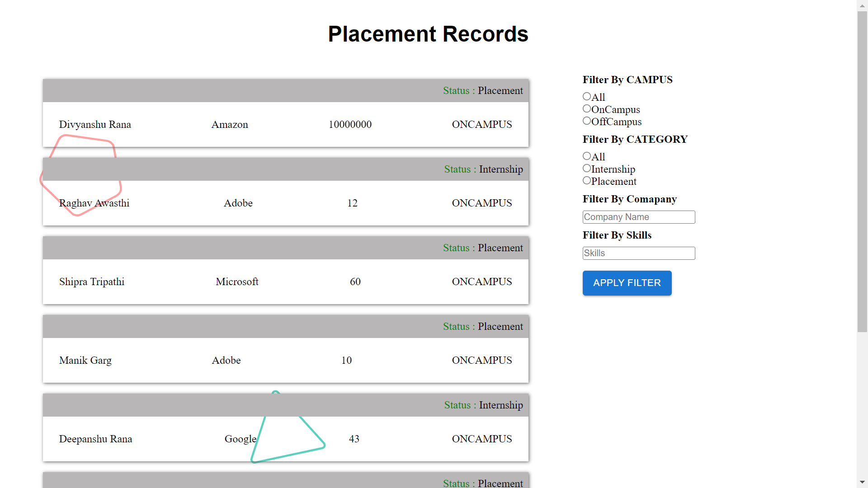Click the Placement Records page heading
Screen dimensions: 868x488
click(428, 34)
